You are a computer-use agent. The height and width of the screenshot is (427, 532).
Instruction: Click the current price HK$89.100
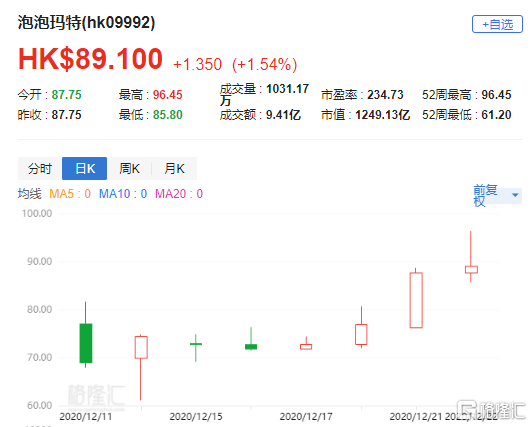(90, 59)
